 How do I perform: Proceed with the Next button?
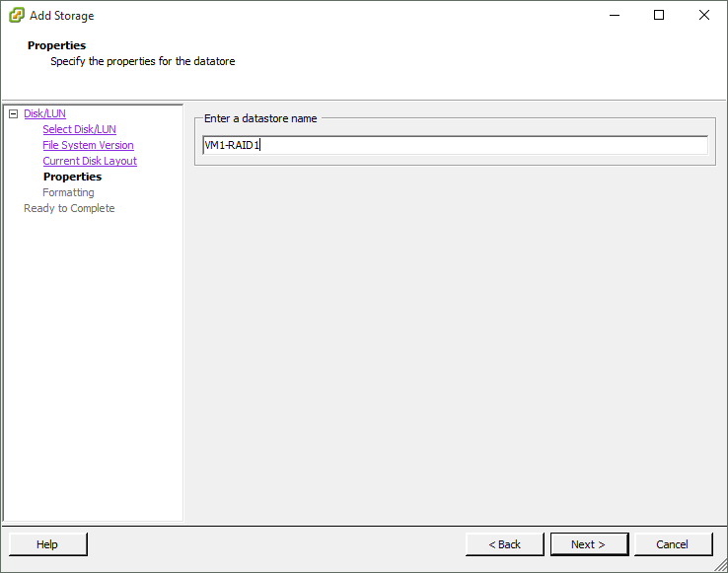(589, 544)
